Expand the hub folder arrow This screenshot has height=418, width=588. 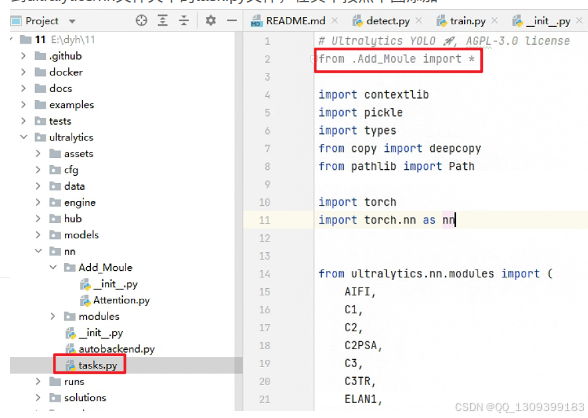(38, 219)
